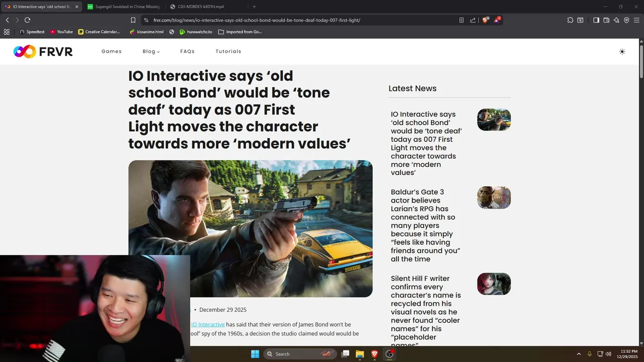Click the 'December 29 2025' article date
This screenshot has height=362, width=644.
[x=223, y=310]
